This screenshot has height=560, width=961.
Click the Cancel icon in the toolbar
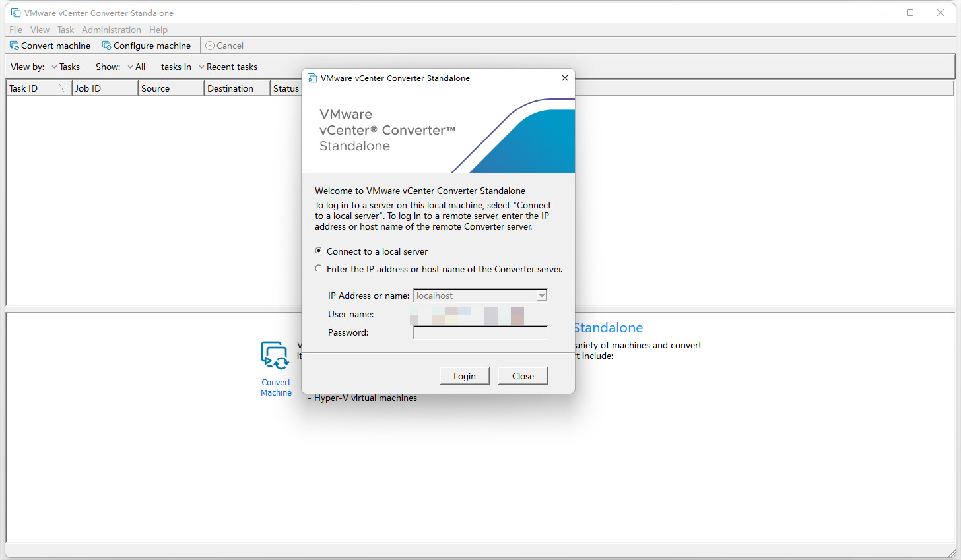pos(209,45)
